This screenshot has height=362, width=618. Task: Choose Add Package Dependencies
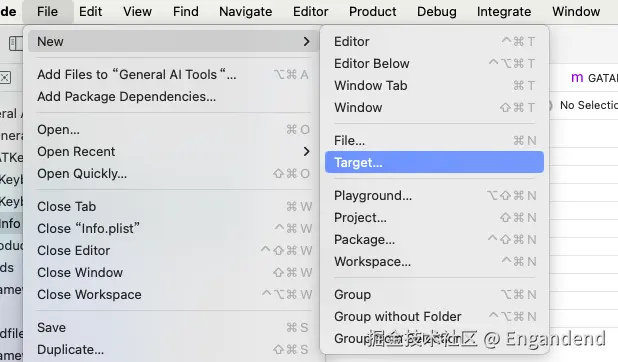(173, 97)
